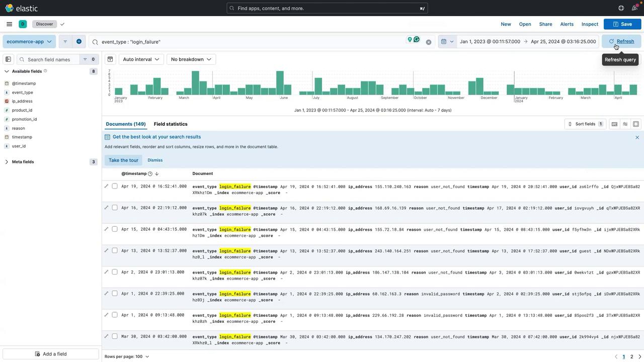Click the help icon in top header
The width and height of the screenshot is (644, 362).
[x=621, y=8]
